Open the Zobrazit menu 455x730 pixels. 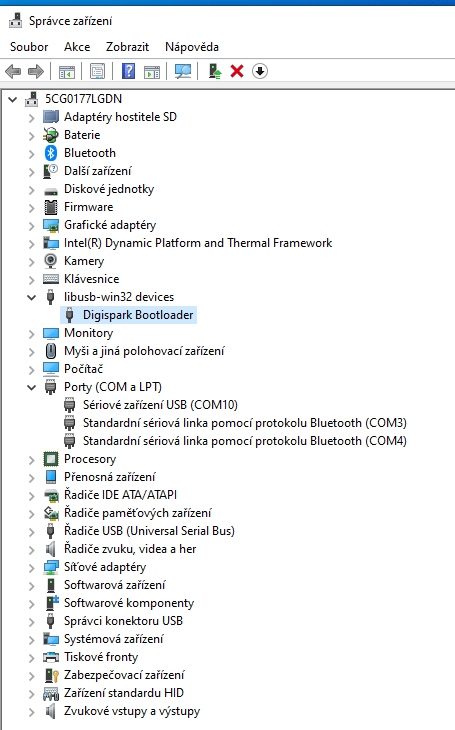point(127,47)
